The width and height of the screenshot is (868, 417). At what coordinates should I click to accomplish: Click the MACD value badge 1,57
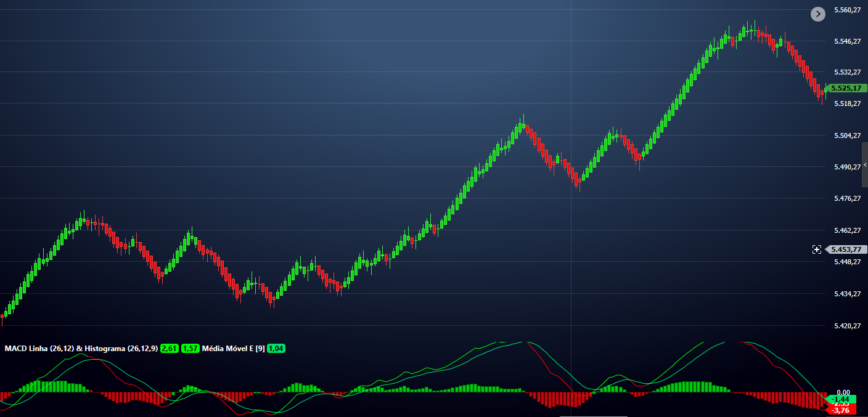click(x=190, y=349)
